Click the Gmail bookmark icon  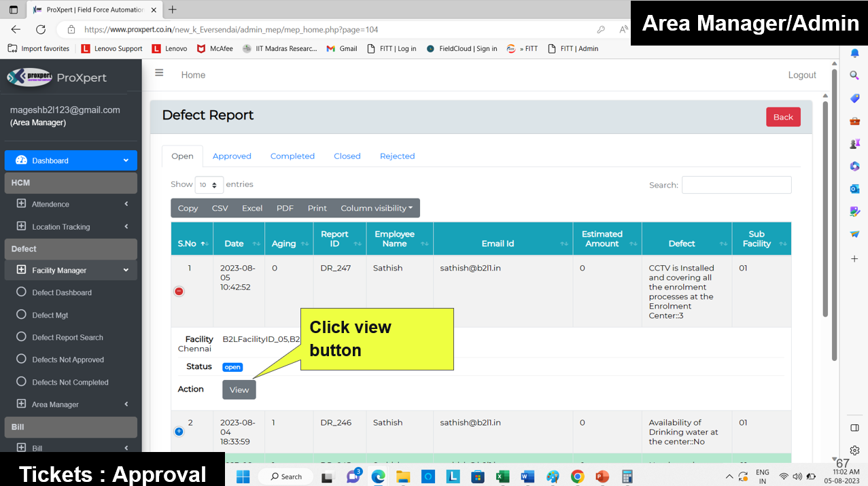pyautogui.click(x=331, y=49)
